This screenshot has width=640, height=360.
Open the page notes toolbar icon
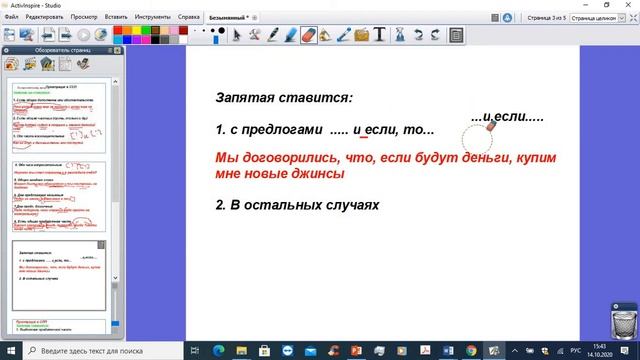(x=456, y=35)
